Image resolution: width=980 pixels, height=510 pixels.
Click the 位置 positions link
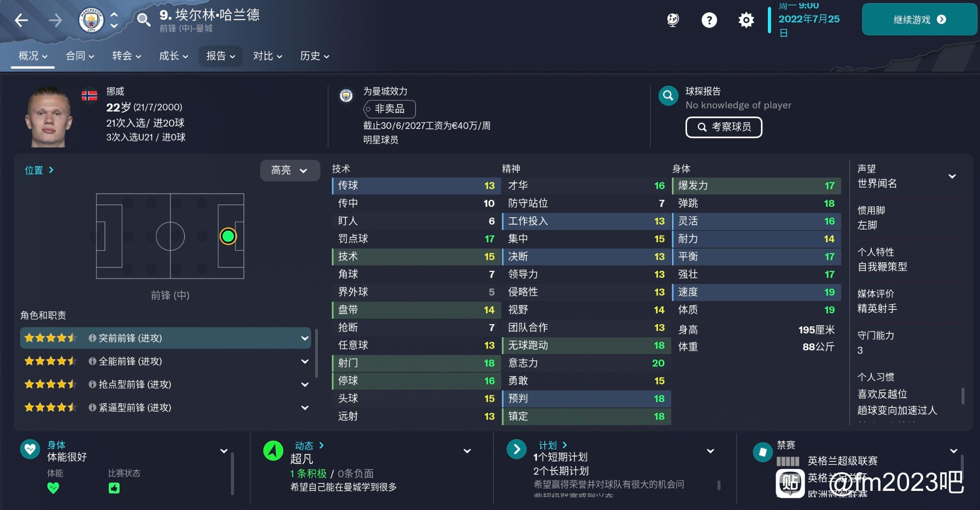tap(39, 170)
